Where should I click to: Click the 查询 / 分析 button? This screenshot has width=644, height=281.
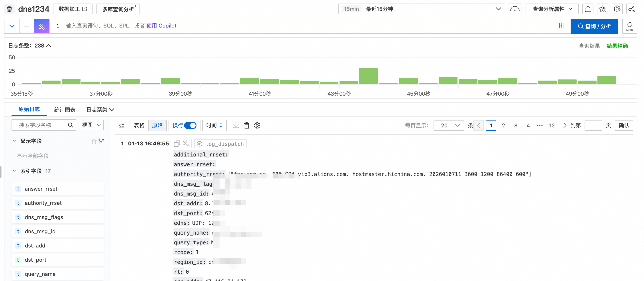[x=594, y=26]
